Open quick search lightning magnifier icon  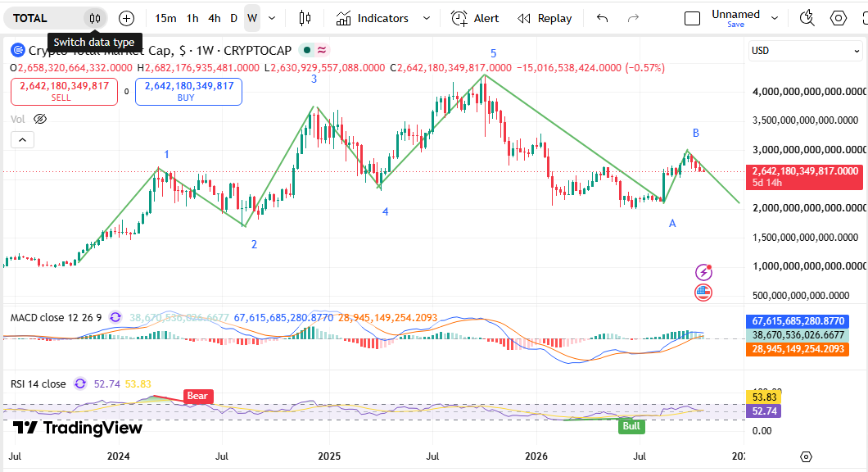click(x=807, y=18)
